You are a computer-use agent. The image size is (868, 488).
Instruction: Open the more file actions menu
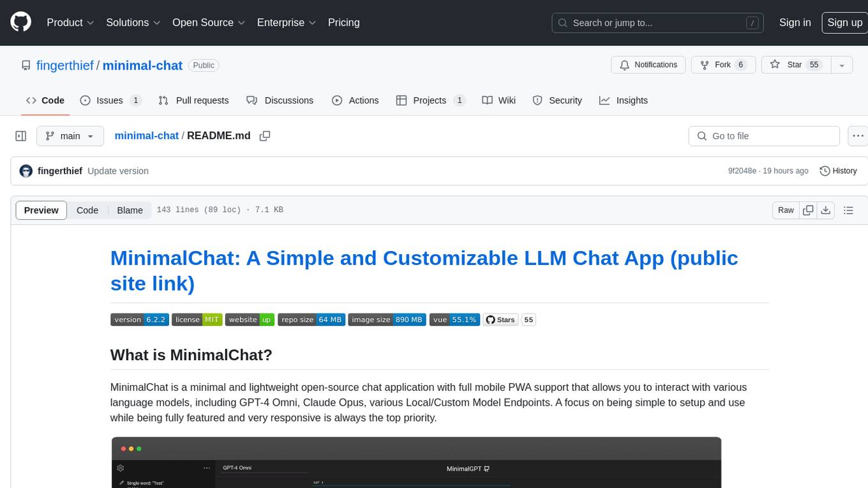[858, 136]
